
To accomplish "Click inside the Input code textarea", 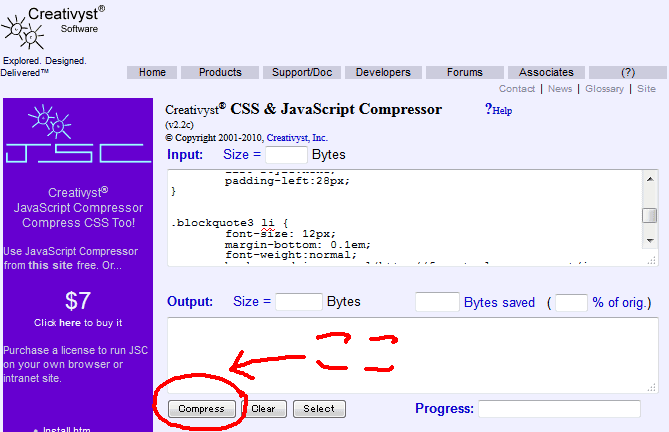I will point(404,217).
